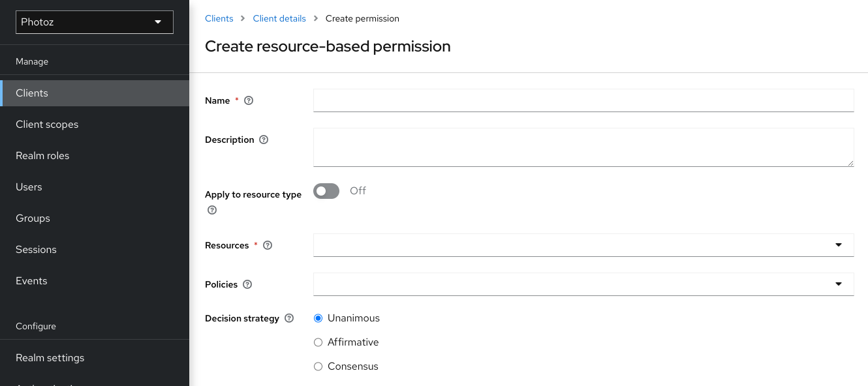Follow the Clients breadcrumb link
The width and height of the screenshot is (868, 386).
tap(219, 18)
